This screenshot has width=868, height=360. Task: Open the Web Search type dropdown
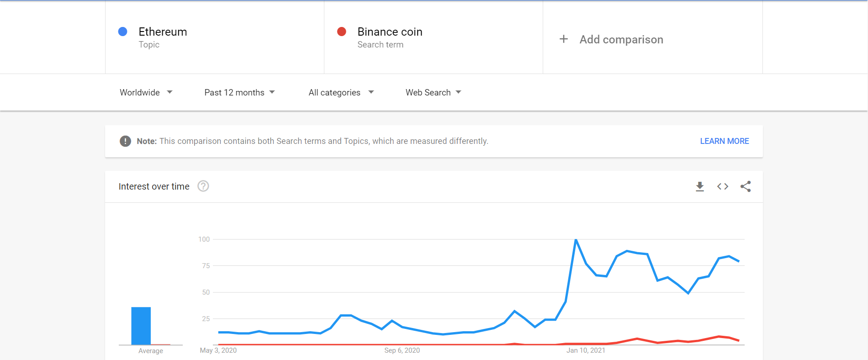(x=434, y=92)
